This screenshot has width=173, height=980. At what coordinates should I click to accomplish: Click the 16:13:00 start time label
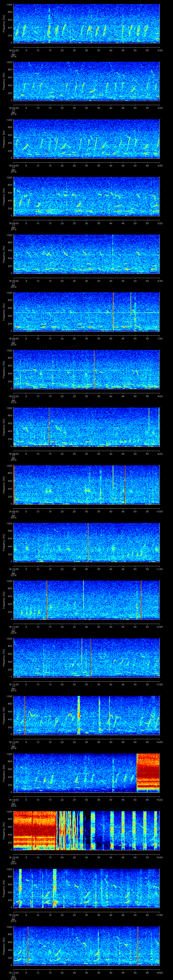click(x=13, y=742)
